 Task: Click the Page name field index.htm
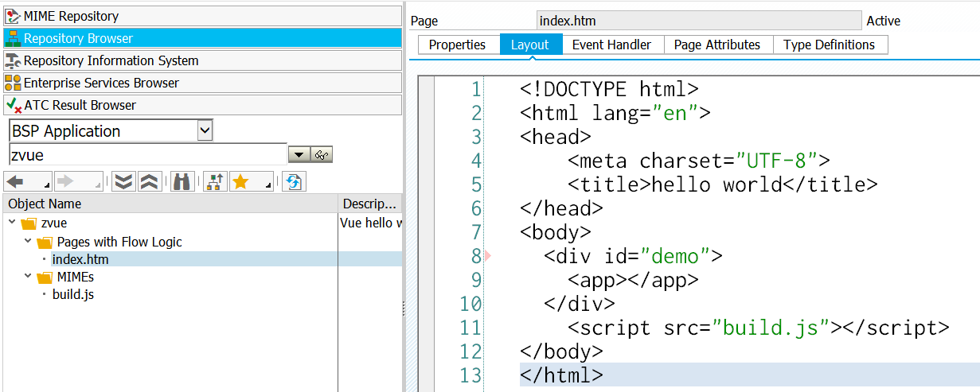pyautogui.click(x=699, y=21)
